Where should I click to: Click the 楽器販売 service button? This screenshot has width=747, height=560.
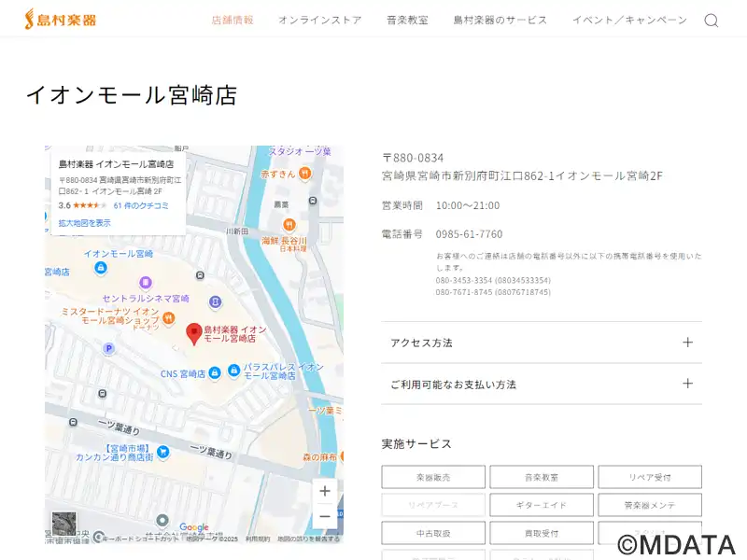point(433,477)
